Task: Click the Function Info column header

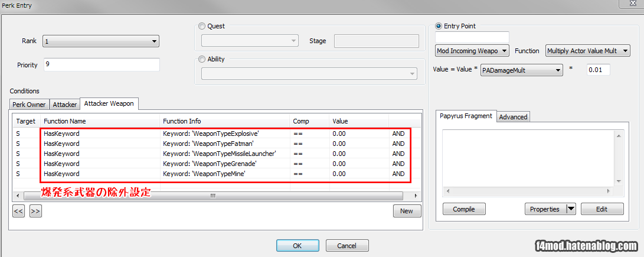Action: pos(225,121)
